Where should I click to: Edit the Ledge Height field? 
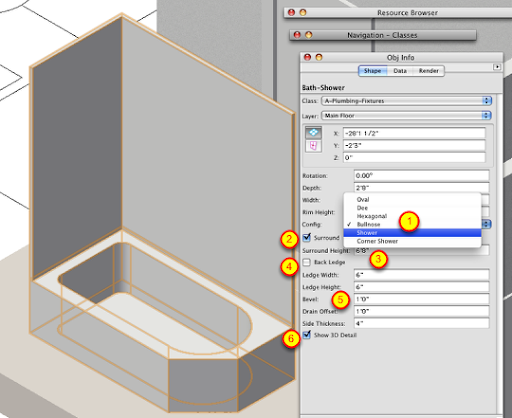(421, 287)
